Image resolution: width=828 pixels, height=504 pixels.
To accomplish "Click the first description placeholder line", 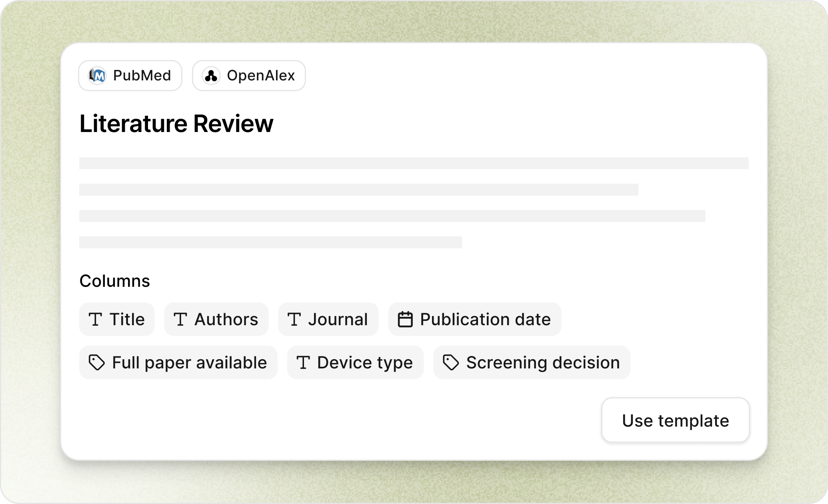I will pos(414,162).
